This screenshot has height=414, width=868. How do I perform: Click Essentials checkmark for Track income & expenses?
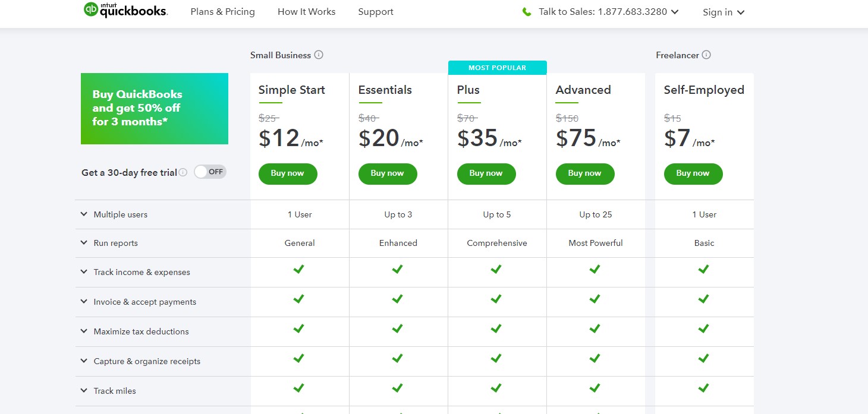(398, 269)
